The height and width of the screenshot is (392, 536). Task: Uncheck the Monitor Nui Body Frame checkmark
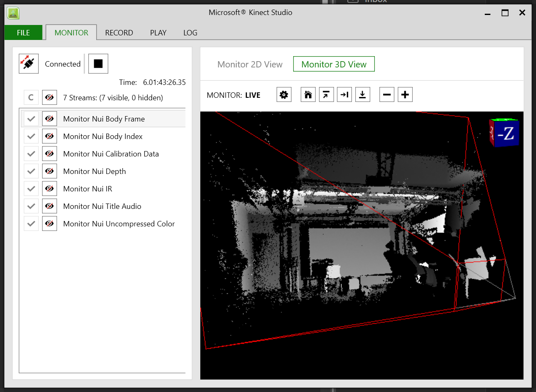pos(31,119)
